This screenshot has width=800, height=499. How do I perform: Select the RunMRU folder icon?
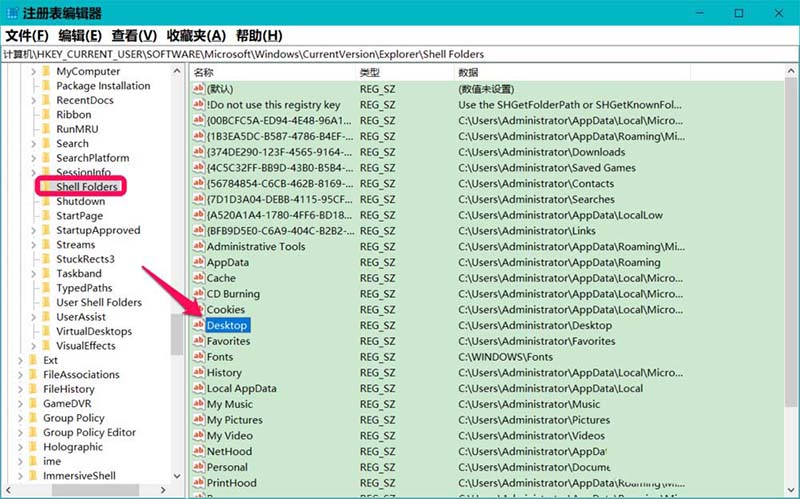click(x=46, y=129)
